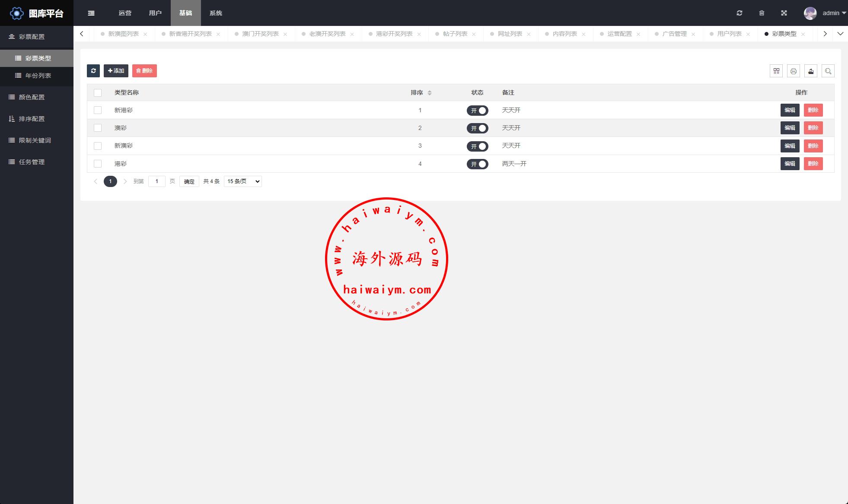Delete the 澳彩 row

point(813,128)
